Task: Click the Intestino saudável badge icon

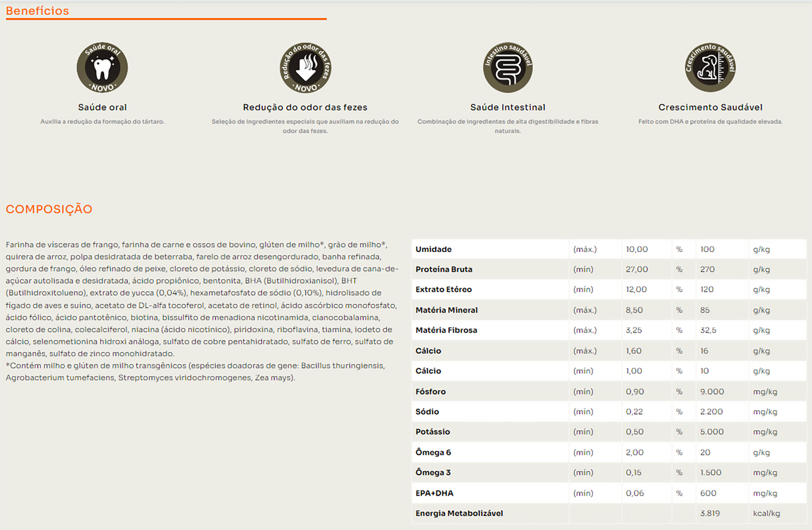Action: (x=507, y=68)
